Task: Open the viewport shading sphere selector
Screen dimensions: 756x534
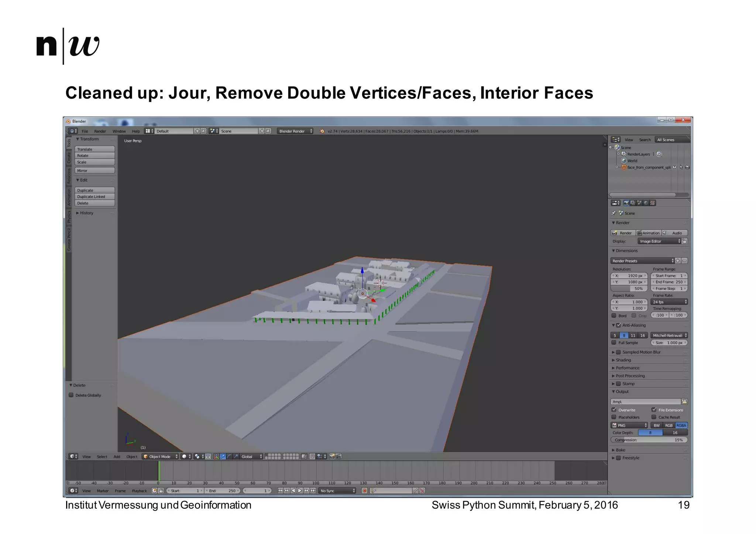Action: [x=186, y=457]
